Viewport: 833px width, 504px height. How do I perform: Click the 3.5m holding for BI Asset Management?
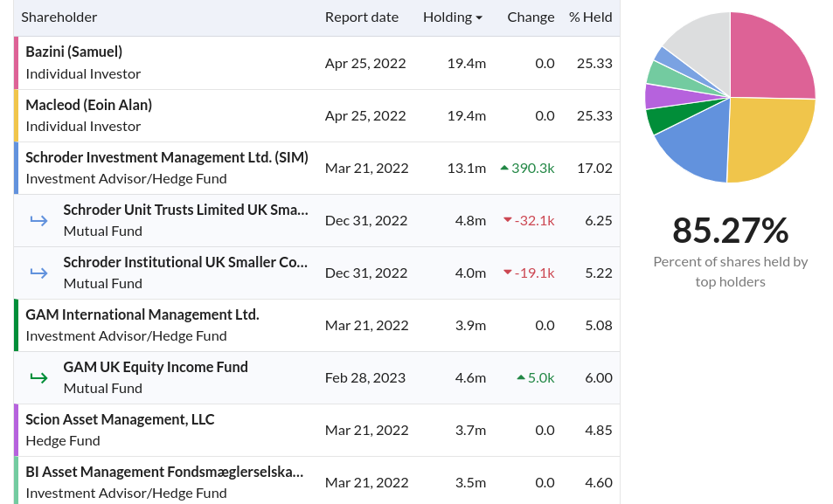click(x=470, y=483)
